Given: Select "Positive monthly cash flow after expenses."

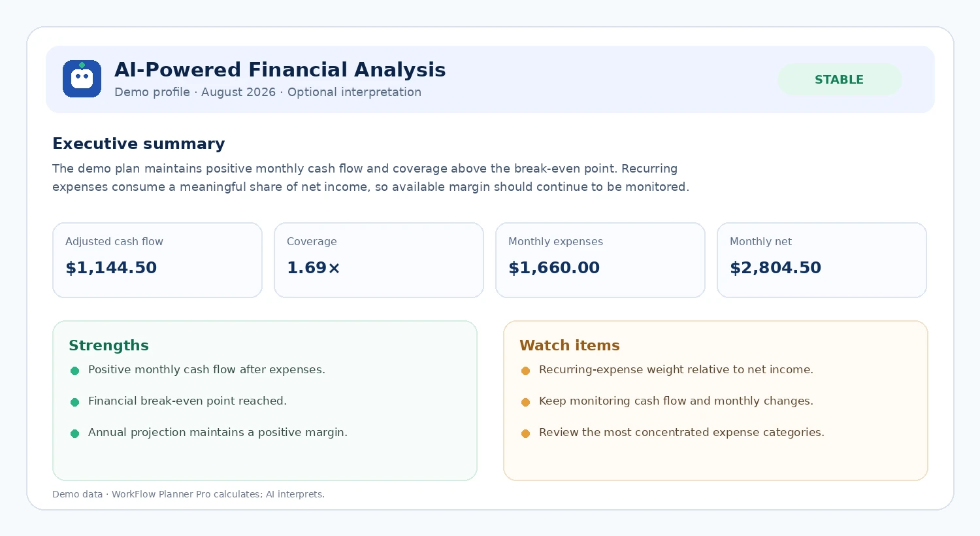Looking at the screenshot, I should (x=206, y=370).
